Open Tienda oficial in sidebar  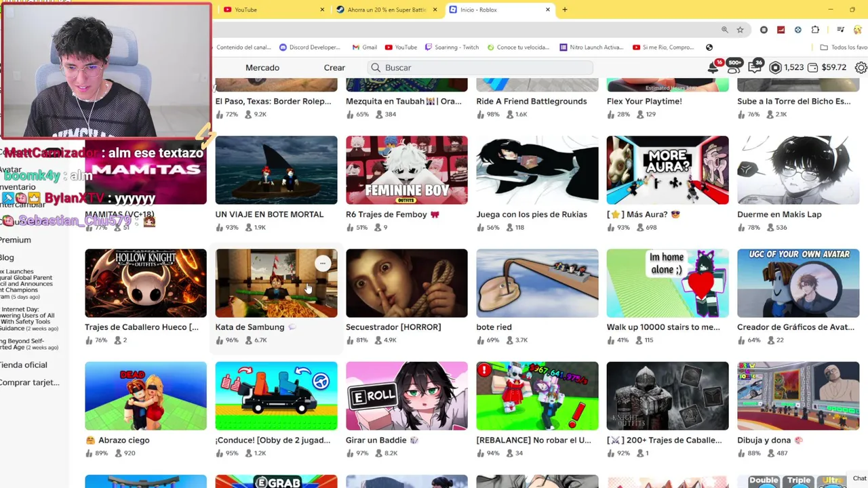[x=24, y=365]
